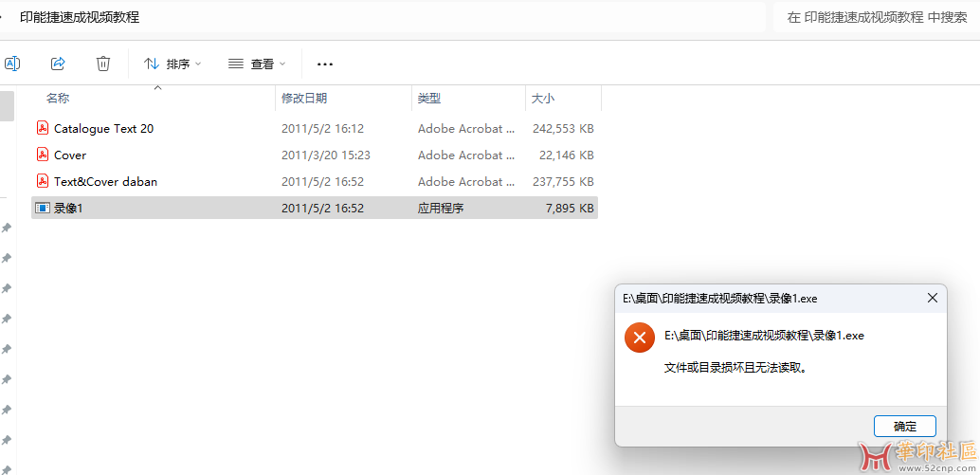Sort by the 大小 column header

(542, 98)
